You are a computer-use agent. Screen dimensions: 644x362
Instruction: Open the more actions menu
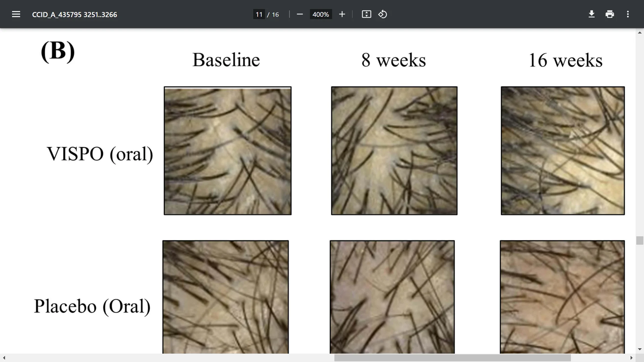point(628,14)
